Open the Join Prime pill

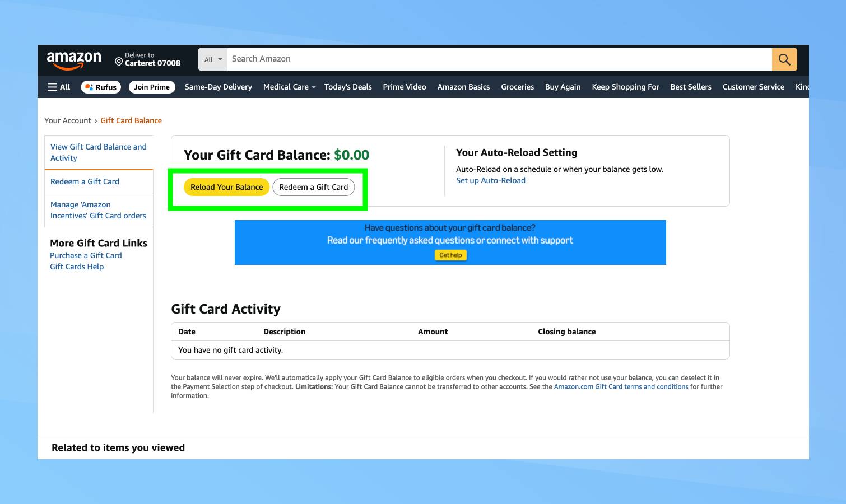152,87
